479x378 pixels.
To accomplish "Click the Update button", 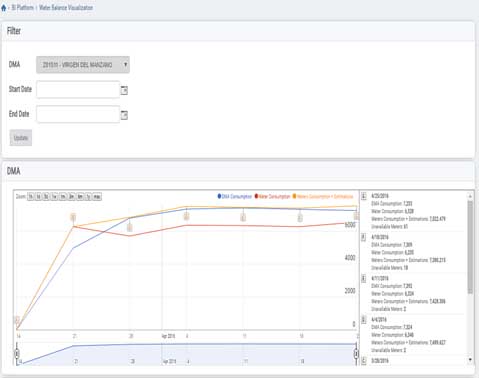I will (x=21, y=138).
